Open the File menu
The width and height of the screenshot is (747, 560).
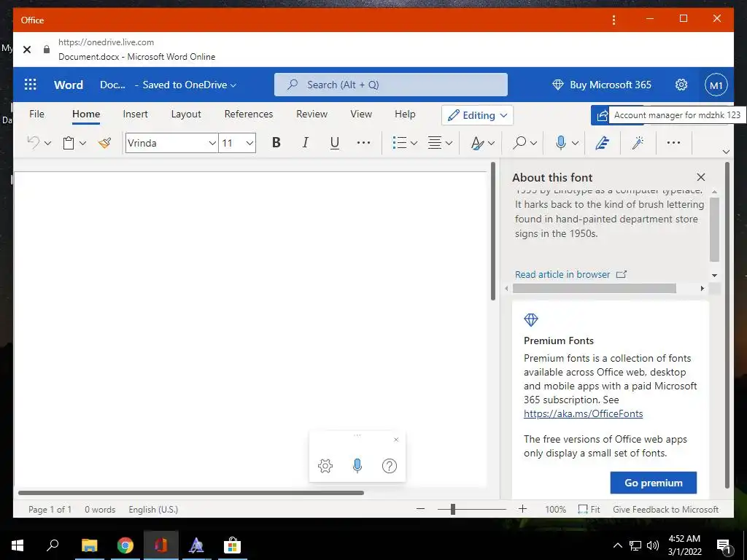click(x=36, y=114)
